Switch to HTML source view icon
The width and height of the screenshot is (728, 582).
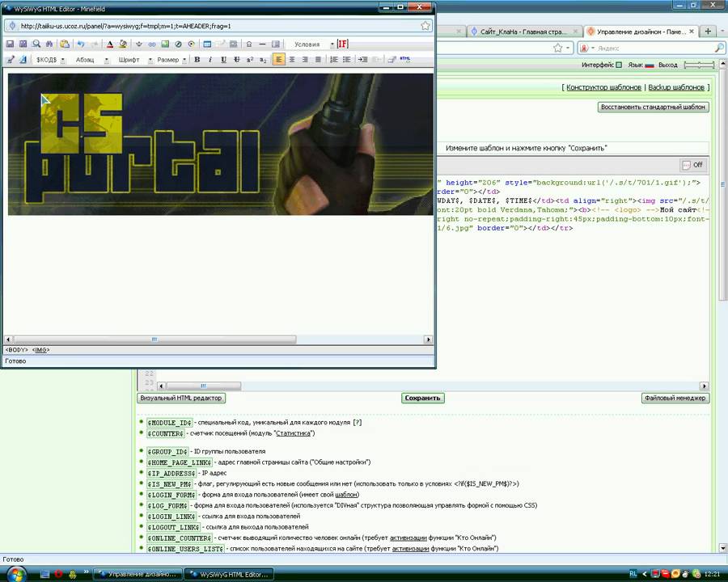pos(405,59)
